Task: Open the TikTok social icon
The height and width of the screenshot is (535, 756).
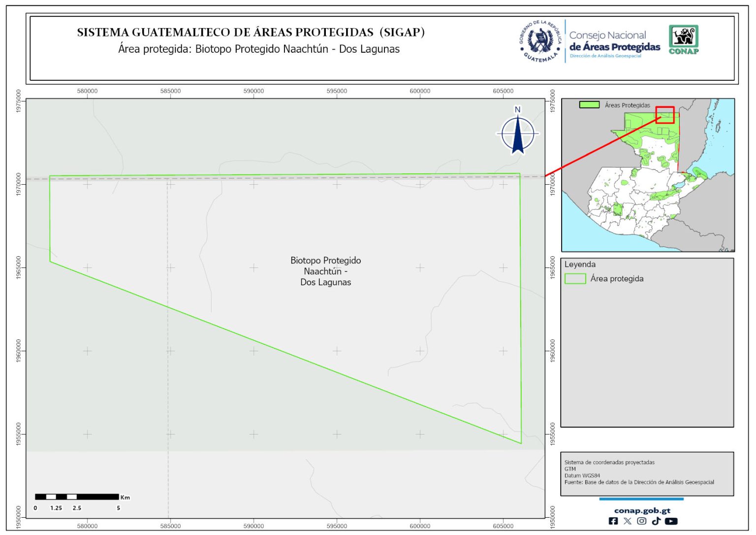Action: click(x=656, y=521)
